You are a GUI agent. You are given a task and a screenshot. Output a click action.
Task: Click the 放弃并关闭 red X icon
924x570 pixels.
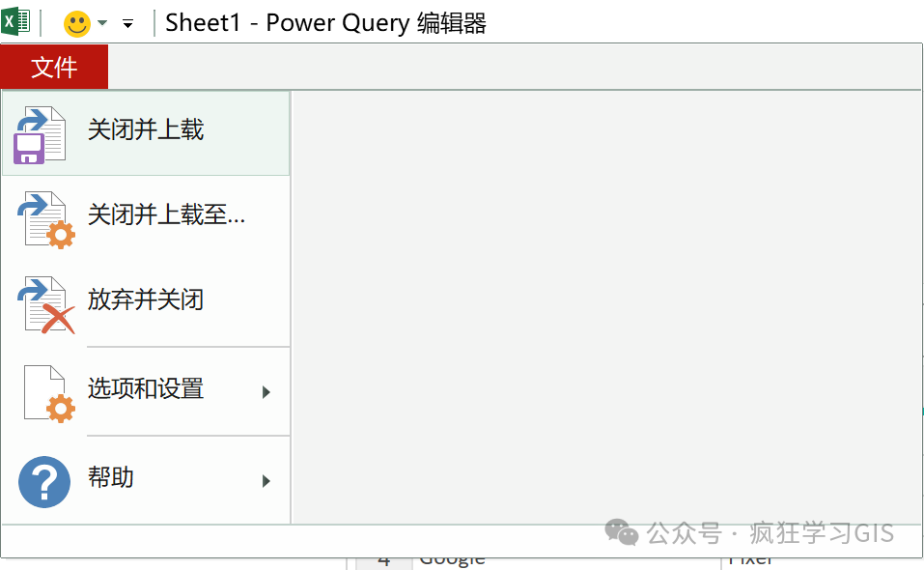click(46, 304)
